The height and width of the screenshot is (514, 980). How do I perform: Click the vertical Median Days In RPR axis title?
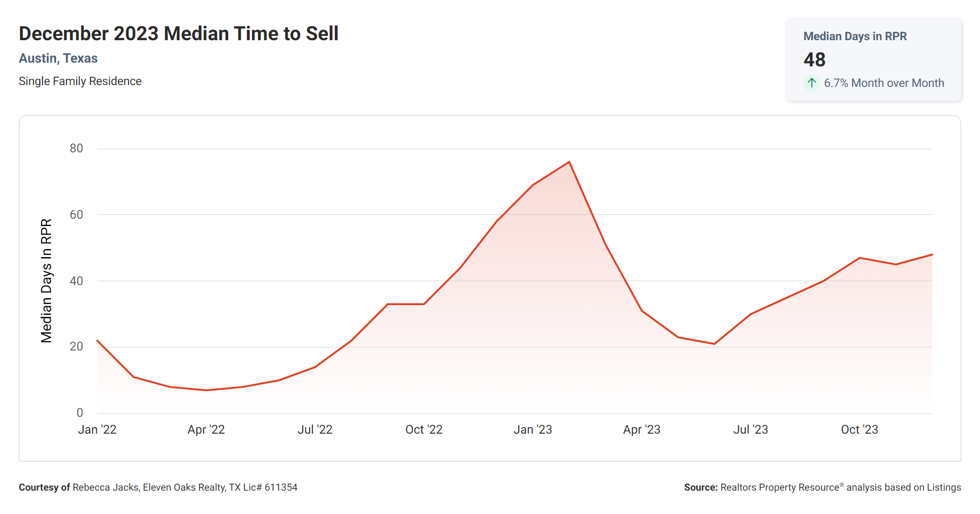click(x=46, y=280)
